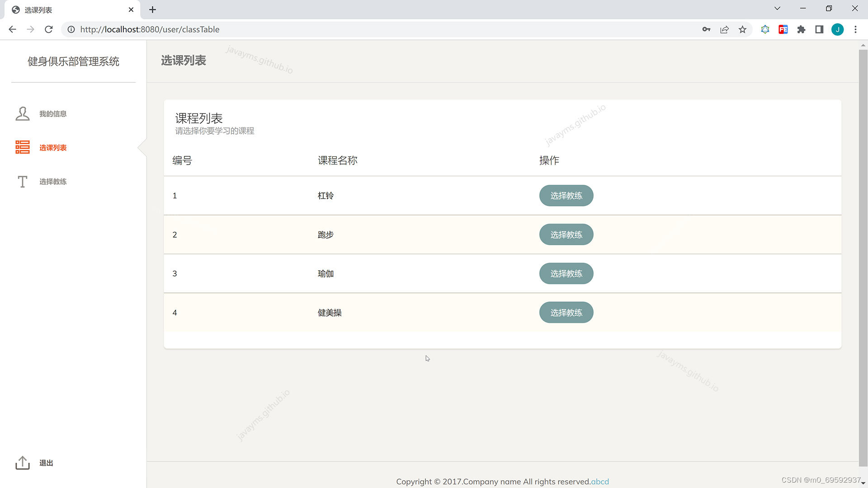Click the browser forward arrow
Image resolution: width=868 pixels, height=488 pixels.
tap(30, 29)
